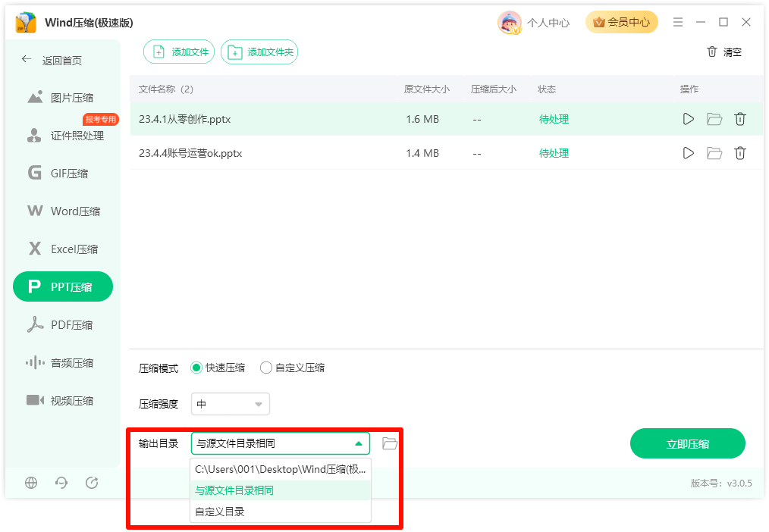
Task: Open the 压缩强度 dropdown showing 中
Action: [x=230, y=404]
